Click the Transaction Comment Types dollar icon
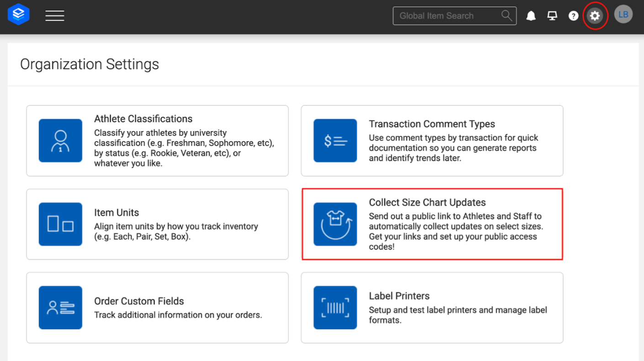 pyautogui.click(x=335, y=141)
